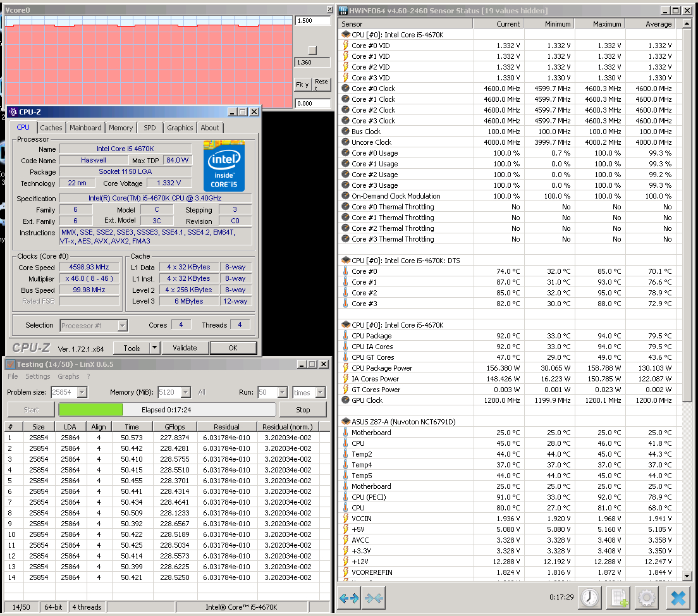Click the Stop button in LinX
This screenshot has height=616, width=698.
pyautogui.click(x=303, y=410)
